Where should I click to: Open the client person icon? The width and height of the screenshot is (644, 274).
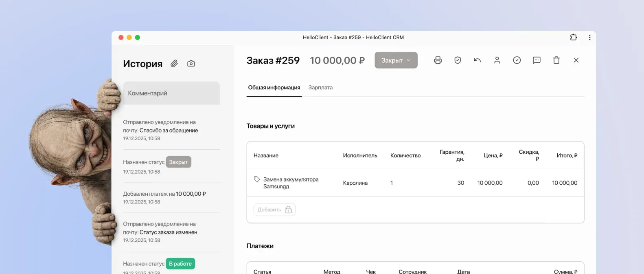click(x=497, y=60)
